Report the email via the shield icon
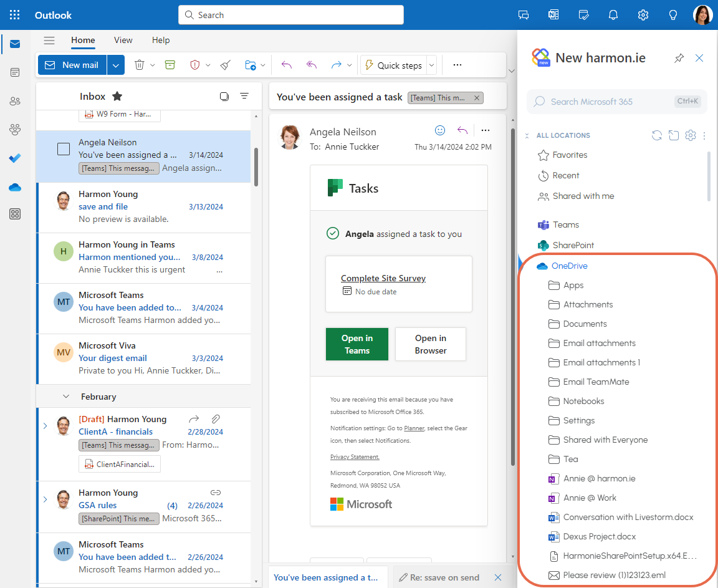This screenshot has height=588, width=718. point(194,65)
